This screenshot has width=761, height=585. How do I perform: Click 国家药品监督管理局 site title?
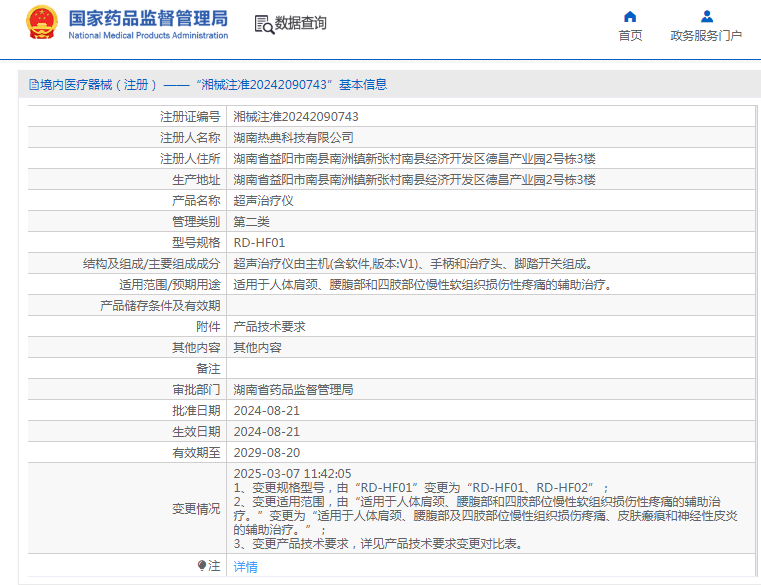pyautogui.click(x=148, y=18)
